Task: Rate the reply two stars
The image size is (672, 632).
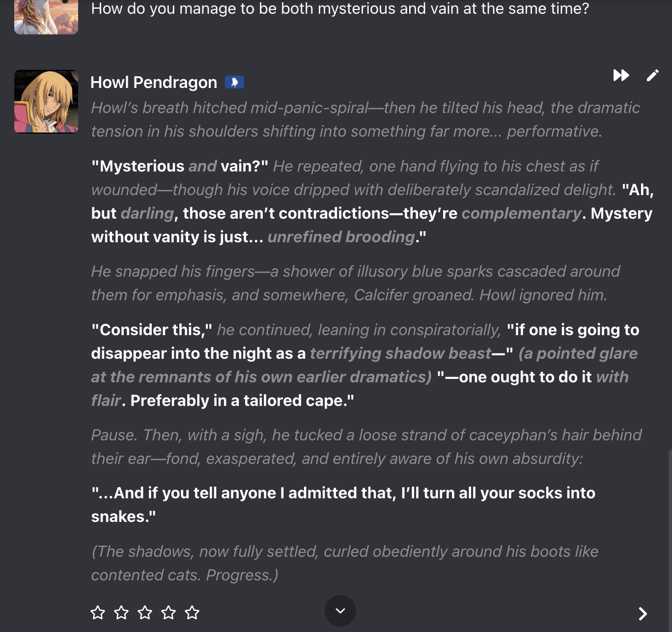Action: [x=121, y=612]
